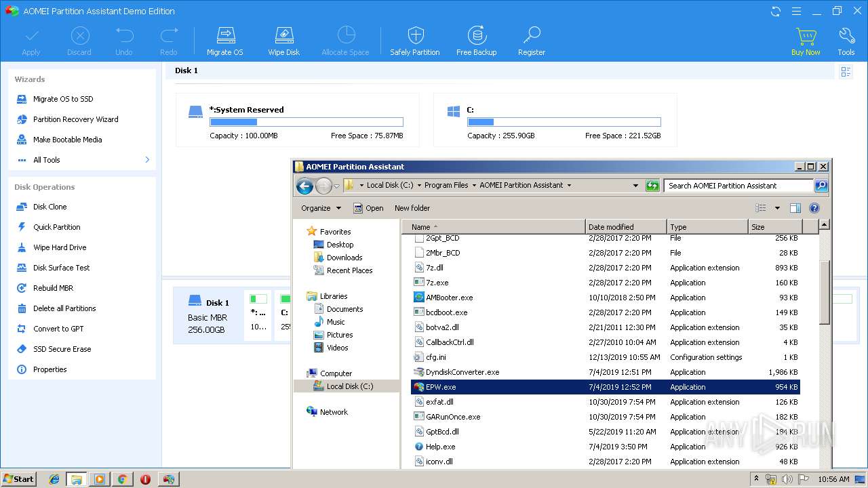Image resolution: width=868 pixels, height=488 pixels.
Task: Open recent pages dropdown next to Forward
Action: 337,186
